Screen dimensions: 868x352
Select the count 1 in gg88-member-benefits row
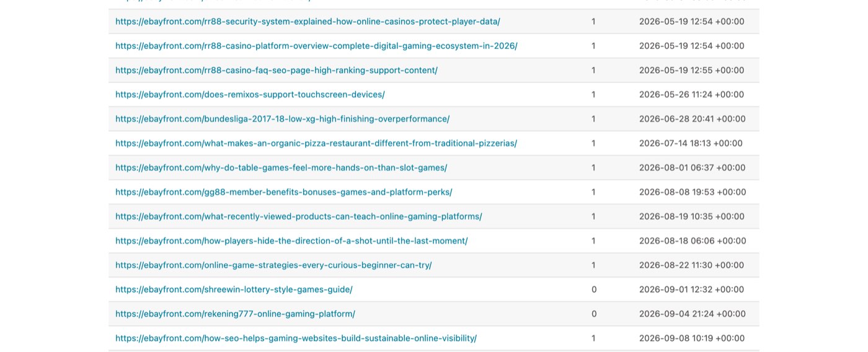point(593,192)
